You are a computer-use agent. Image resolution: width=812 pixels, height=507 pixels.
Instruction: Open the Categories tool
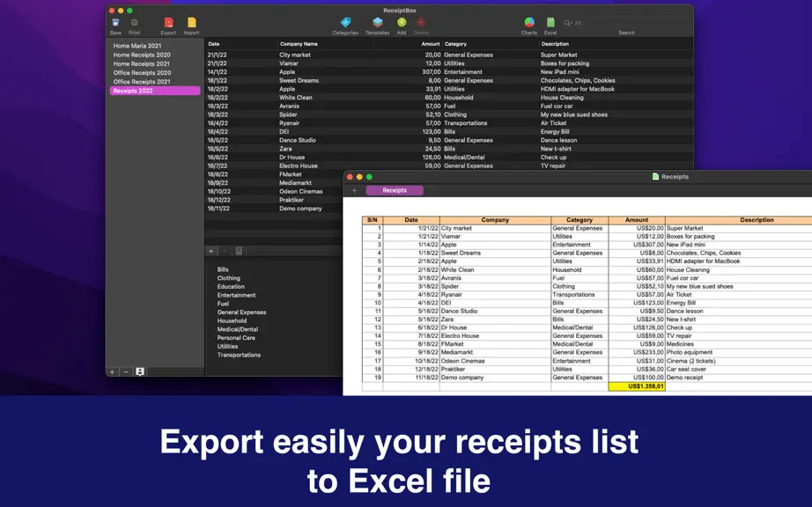345,22
